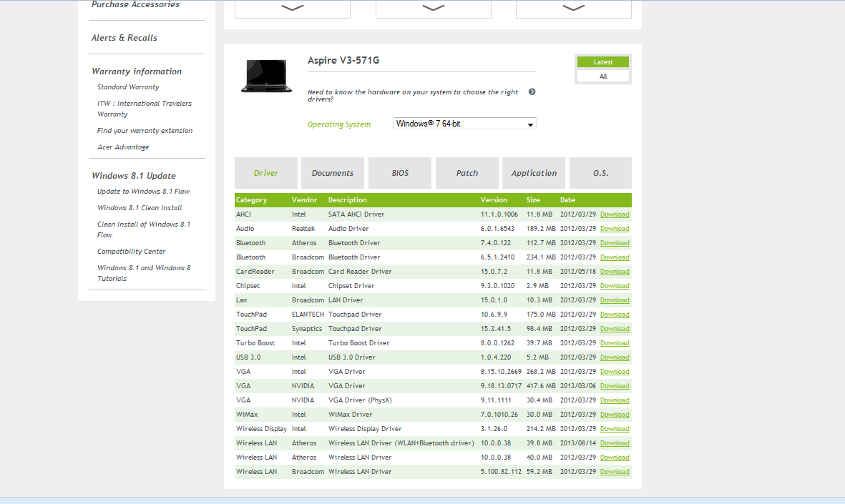Click the hardware detection help text
This screenshot has width=845, height=504.
coord(413,95)
